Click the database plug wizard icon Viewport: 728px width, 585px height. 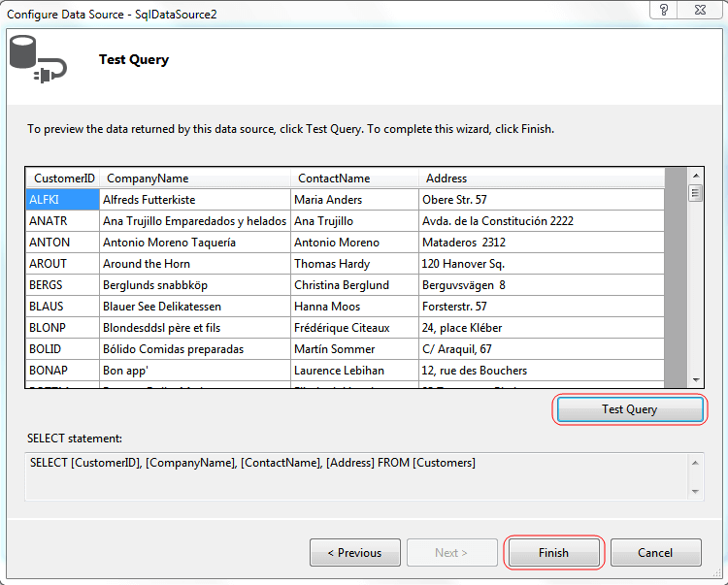[36, 60]
